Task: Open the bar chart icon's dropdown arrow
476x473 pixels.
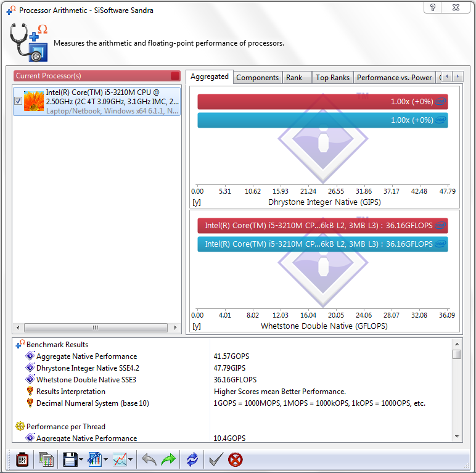Action: click(105, 459)
